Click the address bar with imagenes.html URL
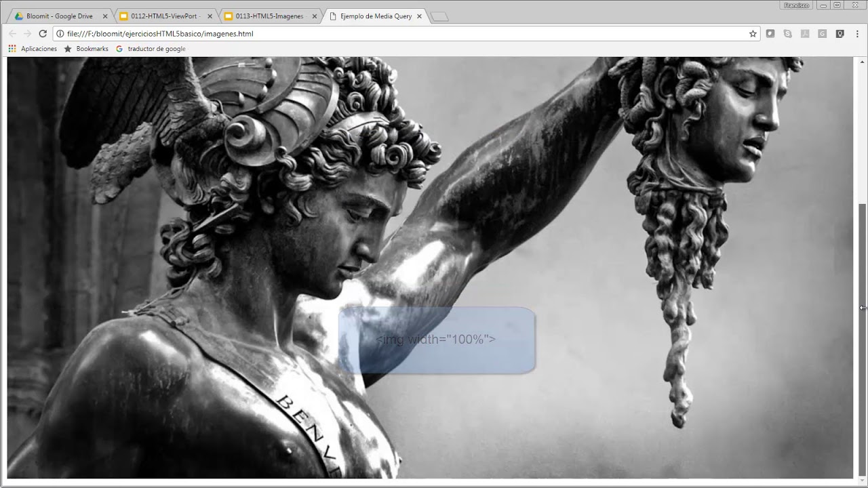The image size is (868, 488). coord(407,33)
